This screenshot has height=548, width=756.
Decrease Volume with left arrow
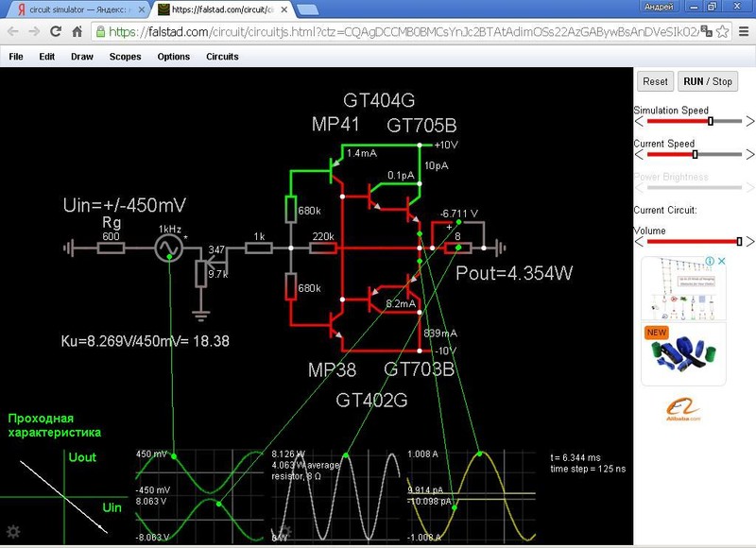click(x=639, y=242)
